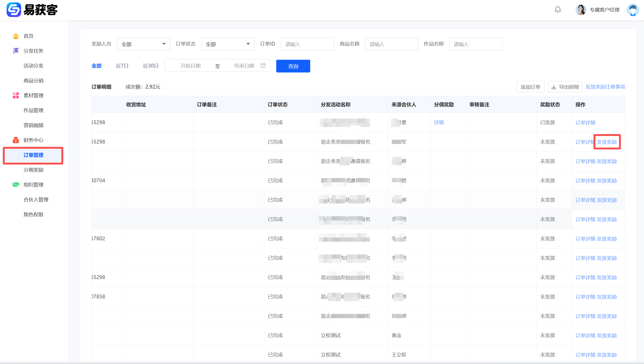Expand the 订单状态 dropdown
This screenshot has width=644, height=364.
pyautogui.click(x=227, y=44)
